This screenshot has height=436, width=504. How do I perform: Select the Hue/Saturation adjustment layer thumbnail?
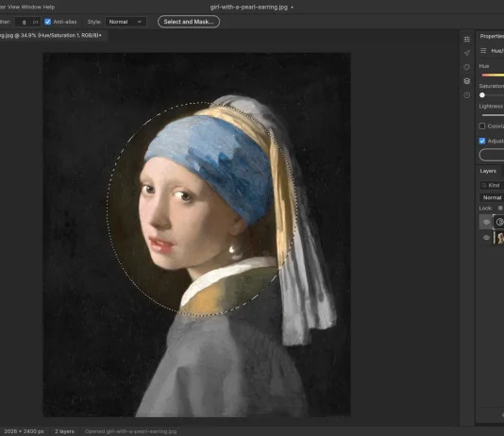[499, 222]
